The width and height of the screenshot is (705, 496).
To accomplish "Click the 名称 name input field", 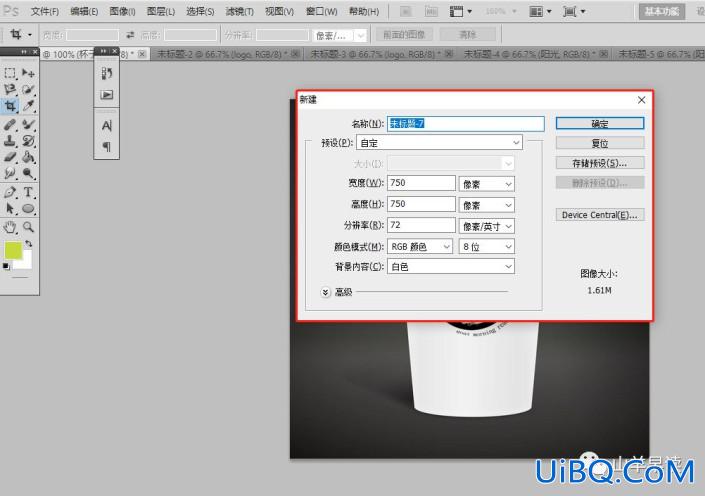I will (466, 124).
